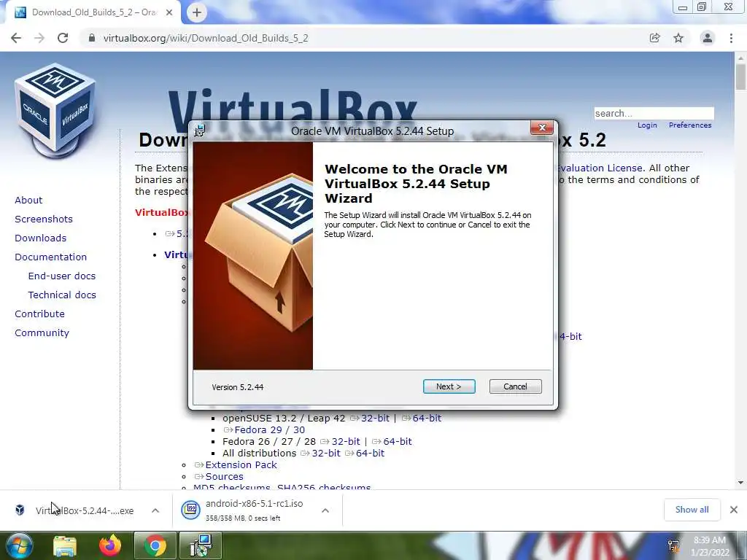Viewport: 747px width, 560px height.
Task: Open Contribute in the sidebar
Action: (39, 314)
